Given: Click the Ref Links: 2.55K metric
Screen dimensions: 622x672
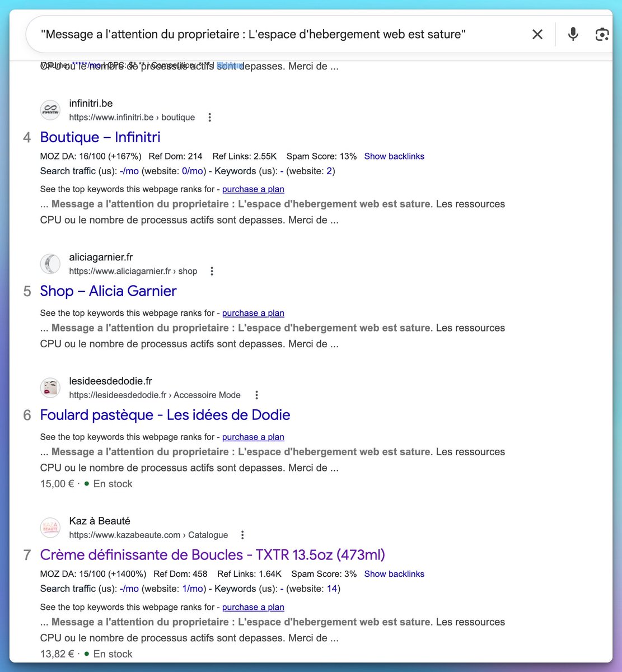Looking at the screenshot, I should [245, 156].
